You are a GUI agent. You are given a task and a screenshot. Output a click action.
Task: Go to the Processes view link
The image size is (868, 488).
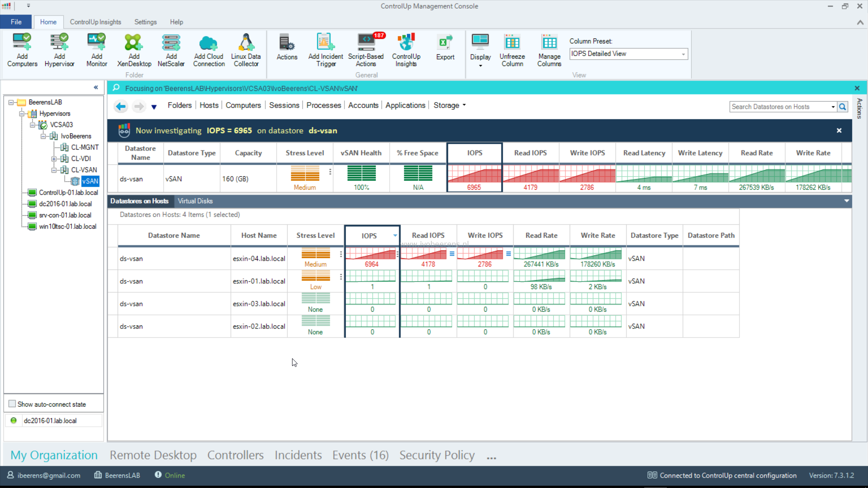click(x=324, y=105)
